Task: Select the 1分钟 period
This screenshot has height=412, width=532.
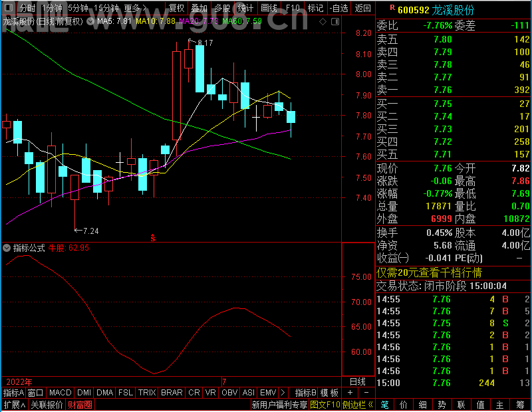Action: pyautogui.click(x=52, y=8)
